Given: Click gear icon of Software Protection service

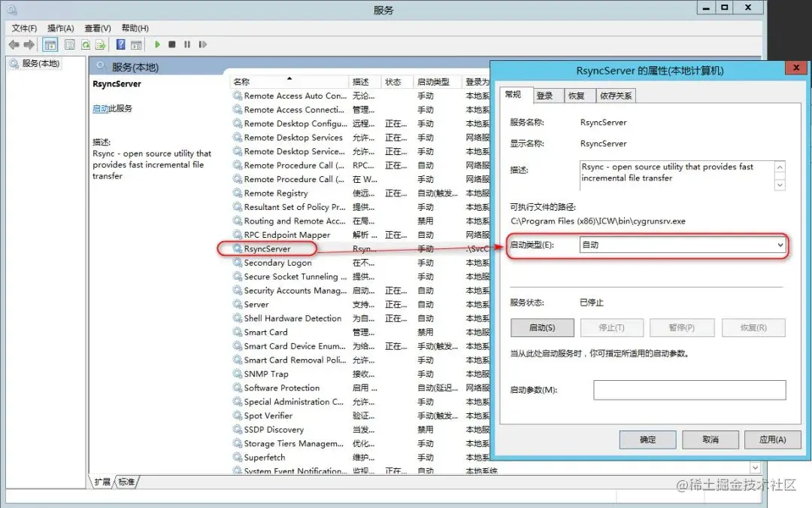Looking at the screenshot, I should 237,388.
